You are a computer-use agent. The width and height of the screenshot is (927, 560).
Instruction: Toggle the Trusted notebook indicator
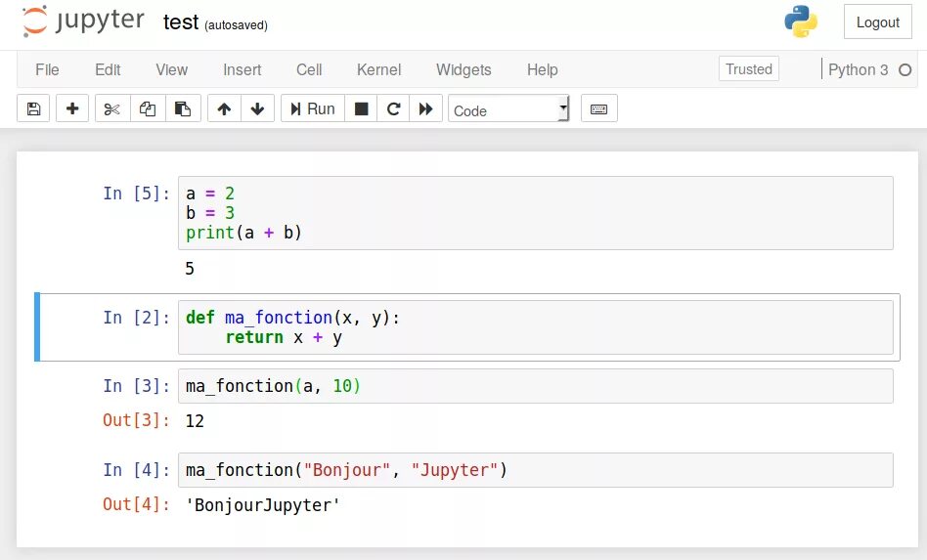click(x=749, y=69)
